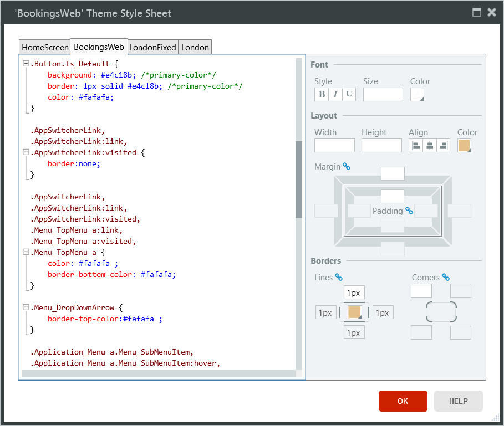
Task: Select center alignment in Layout
Action: 429,145
